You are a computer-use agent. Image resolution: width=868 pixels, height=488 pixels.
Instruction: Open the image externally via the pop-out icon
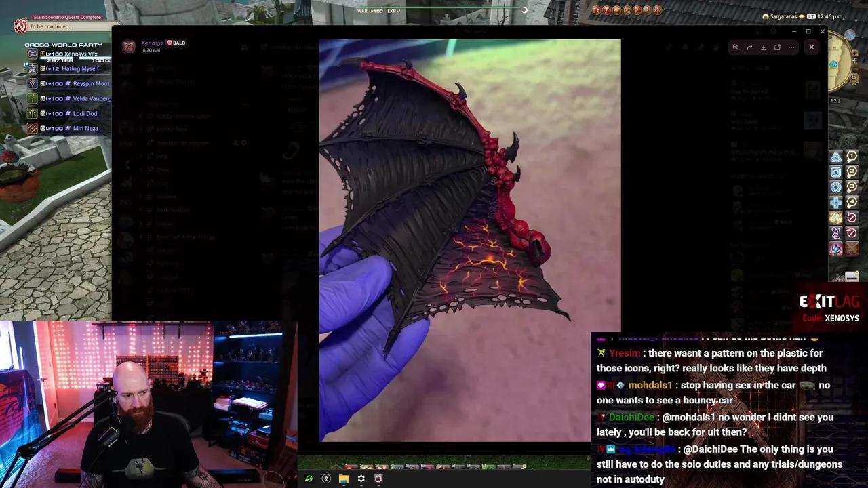[x=777, y=47]
